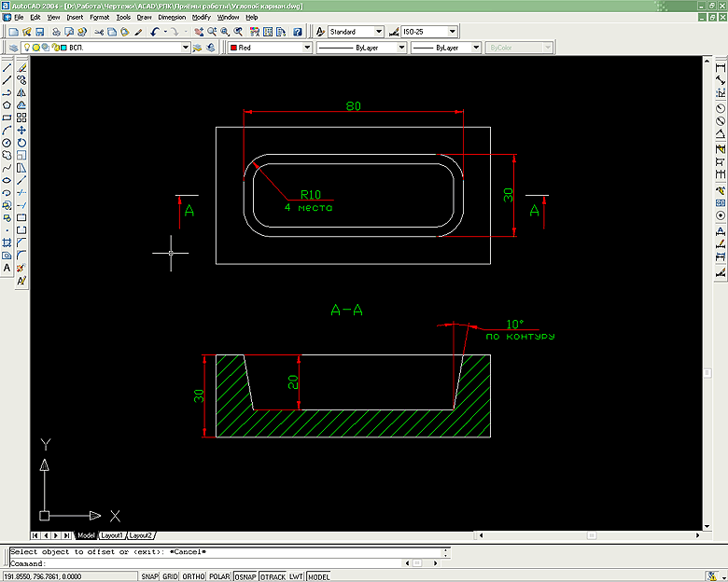
Task: Select the Arc draw tool
Action: click(x=7, y=131)
